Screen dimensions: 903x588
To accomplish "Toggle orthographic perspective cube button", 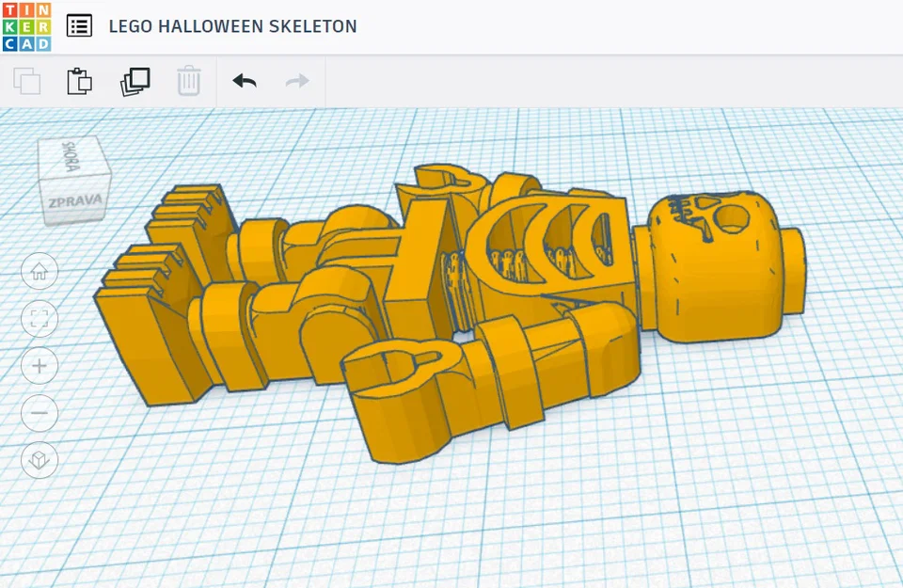I will [40, 460].
